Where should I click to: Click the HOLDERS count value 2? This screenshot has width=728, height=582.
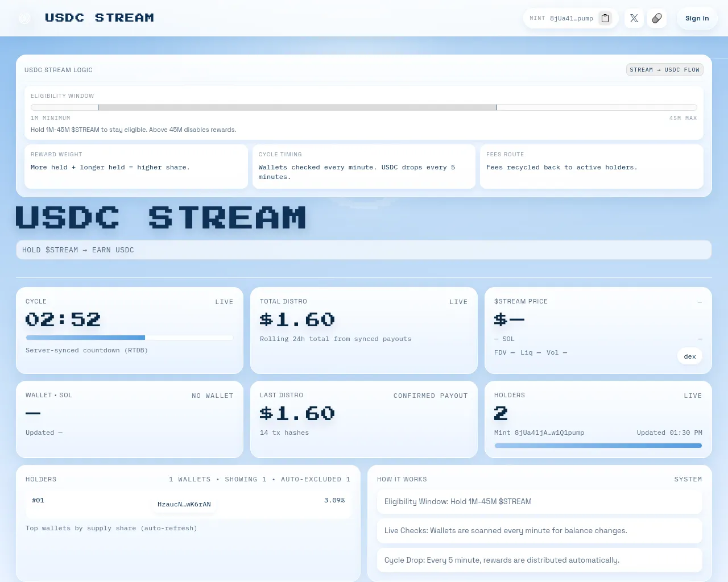coord(501,413)
